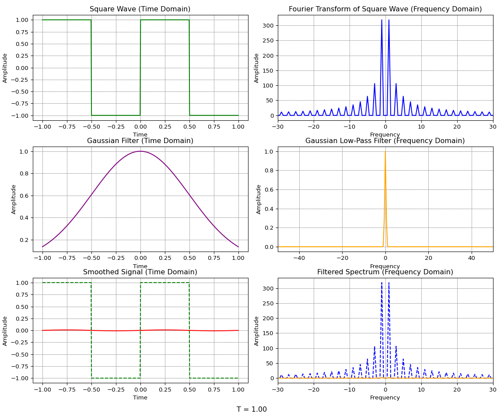Image resolution: width=504 pixels, height=420 pixels.
Task: Click the Filtered Spectrum (Frequency Domain) title
Action: (385, 272)
